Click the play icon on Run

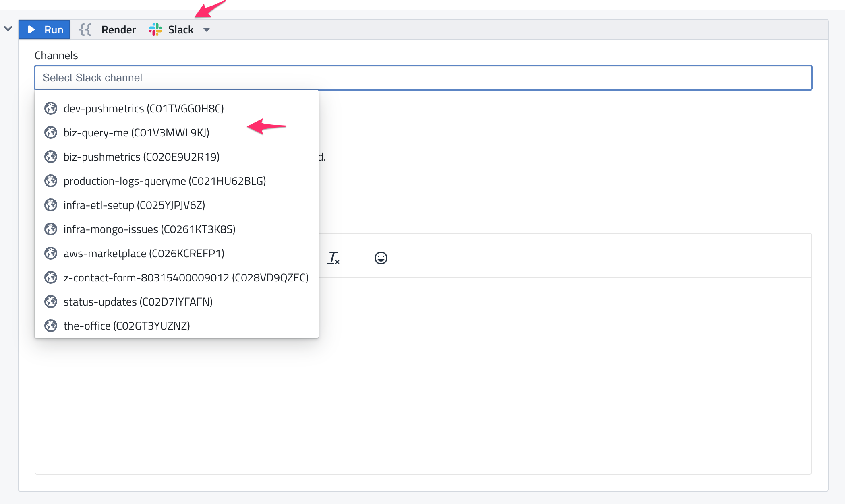tap(31, 30)
